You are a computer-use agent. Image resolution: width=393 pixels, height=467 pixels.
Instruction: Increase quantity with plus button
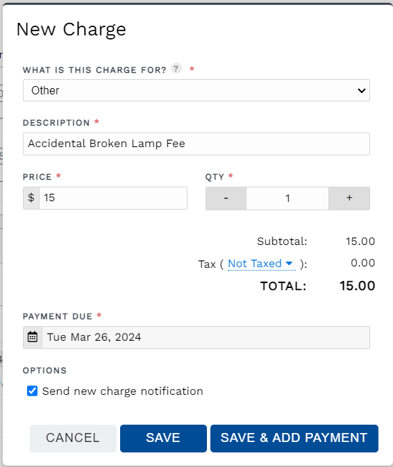[349, 198]
